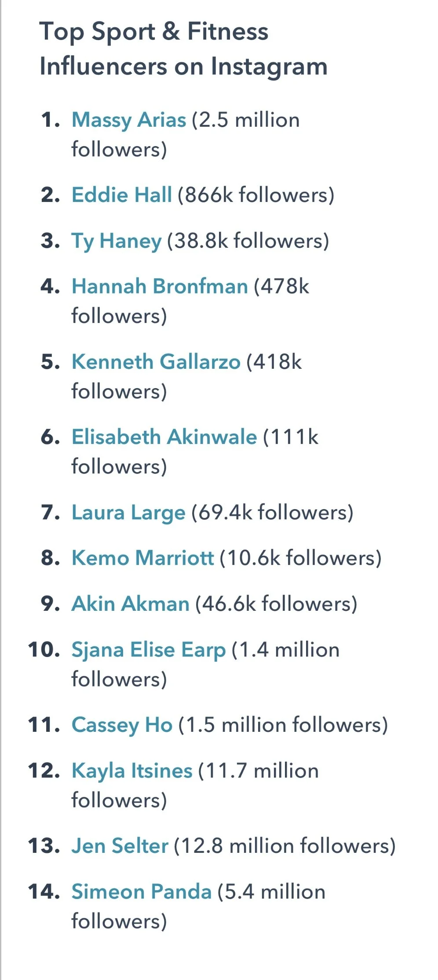Click the 866k followers text
438x980 pixels.
click(256, 195)
